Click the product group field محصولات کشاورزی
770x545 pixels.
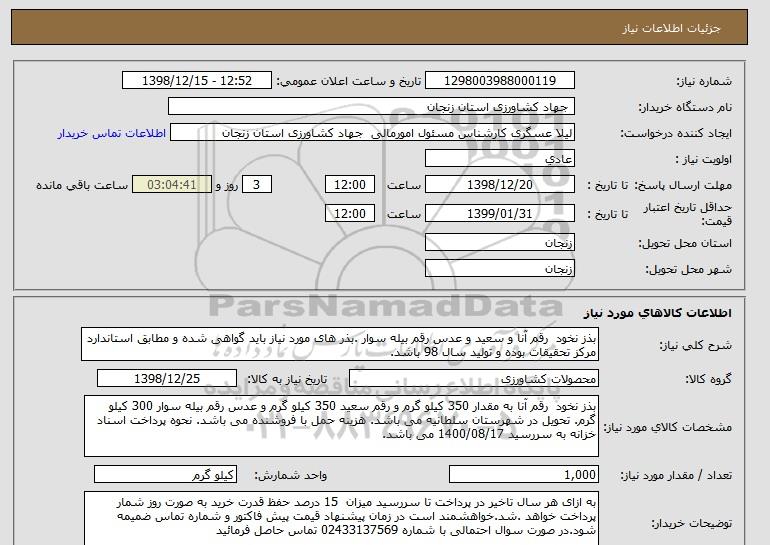[x=474, y=379]
